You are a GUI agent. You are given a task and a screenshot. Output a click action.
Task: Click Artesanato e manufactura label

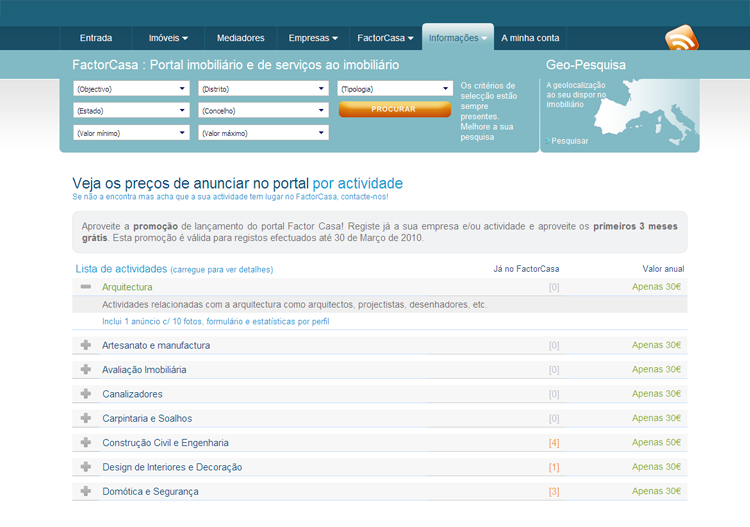point(156,345)
